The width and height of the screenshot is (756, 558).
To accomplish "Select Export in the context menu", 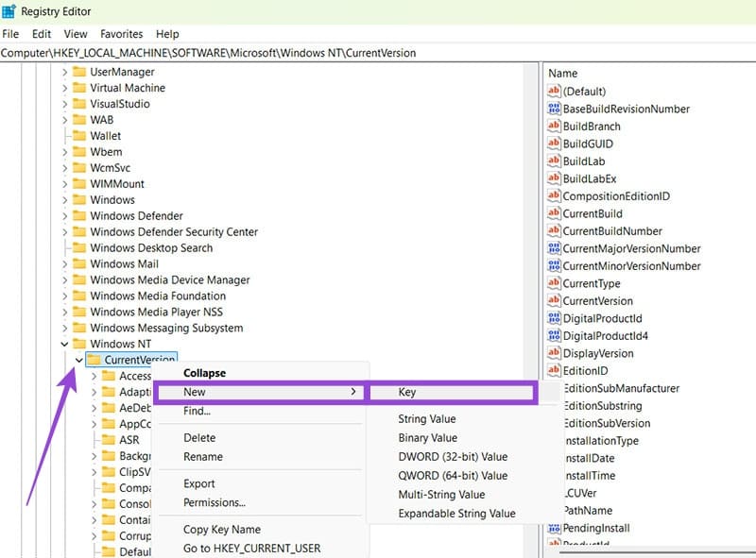I will (x=199, y=483).
